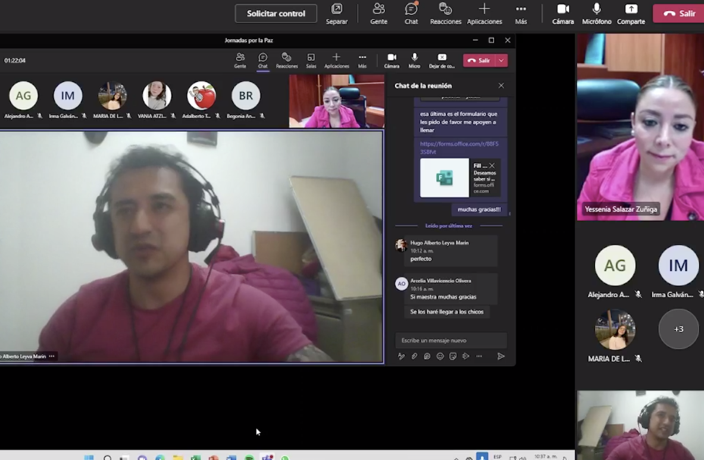Image resolution: width=704 pixels, height=460 pixels.
Task: Click the message "Se los haré llegar a los chicos"
Action: coord(447,311)
